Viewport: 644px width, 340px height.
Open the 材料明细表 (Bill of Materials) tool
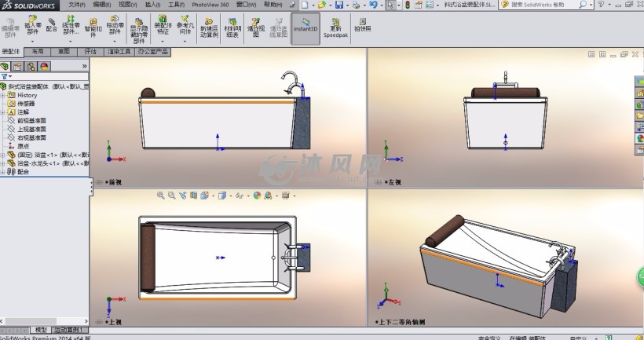[x=232, y=28]
